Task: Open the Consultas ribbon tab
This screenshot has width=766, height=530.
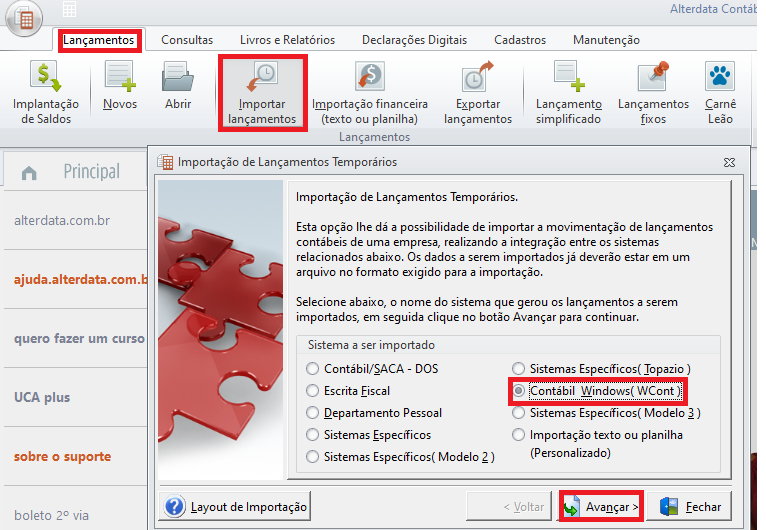Action: [187, 40]
